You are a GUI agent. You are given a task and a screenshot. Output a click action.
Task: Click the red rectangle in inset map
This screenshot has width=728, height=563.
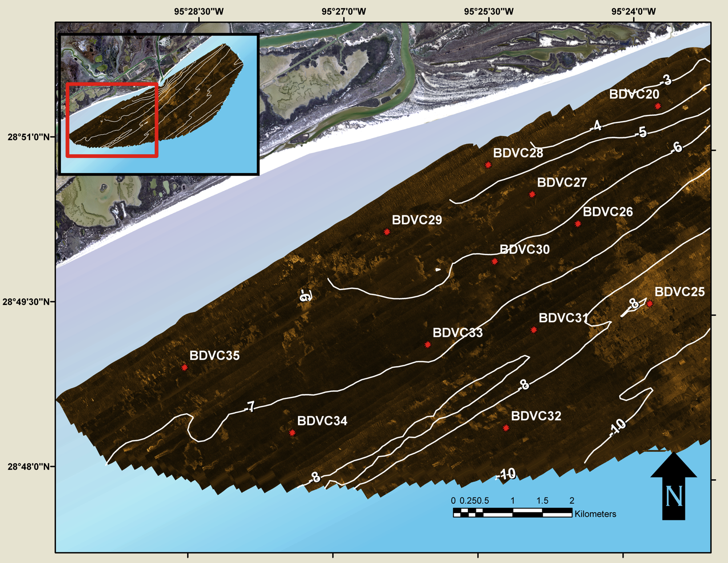pyautogui.click(x=112, y=120)
